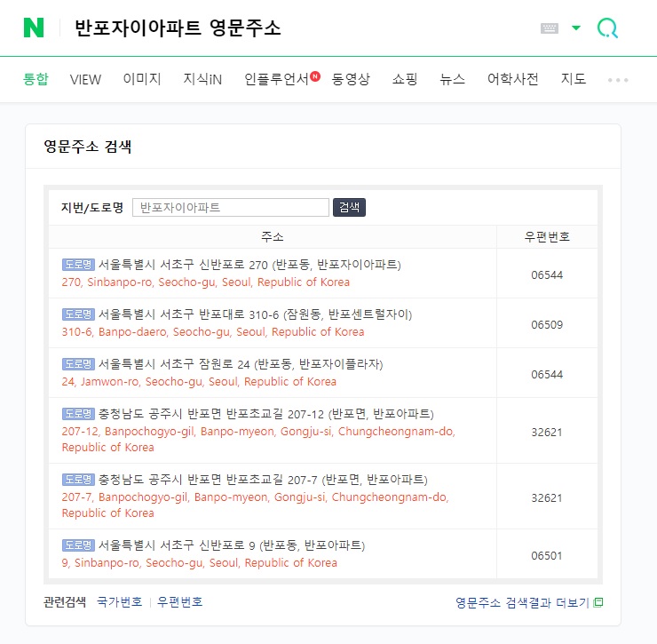This screenshot has height=644, width=657.
Task: Select English address 9, Sinbanpo-ro
Action: point(200,562)
